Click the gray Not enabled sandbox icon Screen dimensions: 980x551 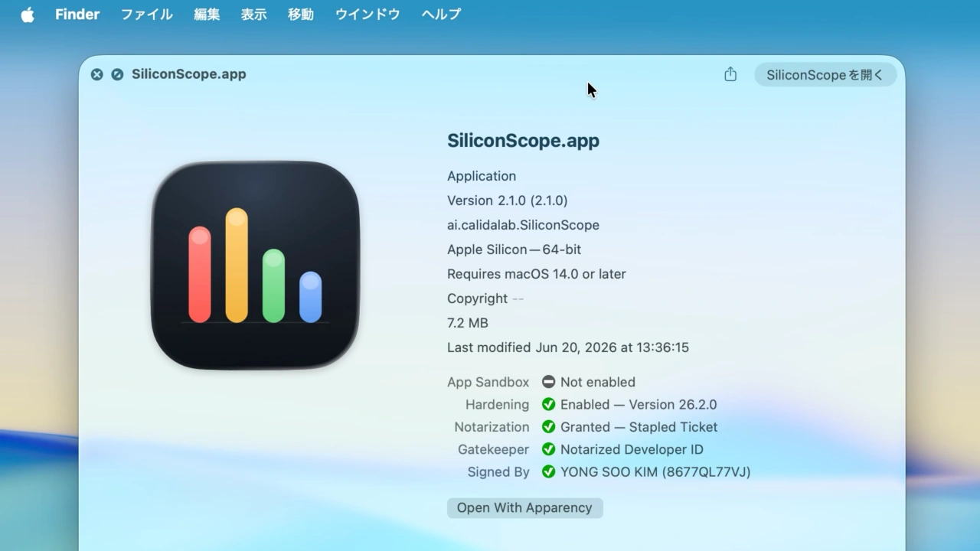tap(548, 382)
